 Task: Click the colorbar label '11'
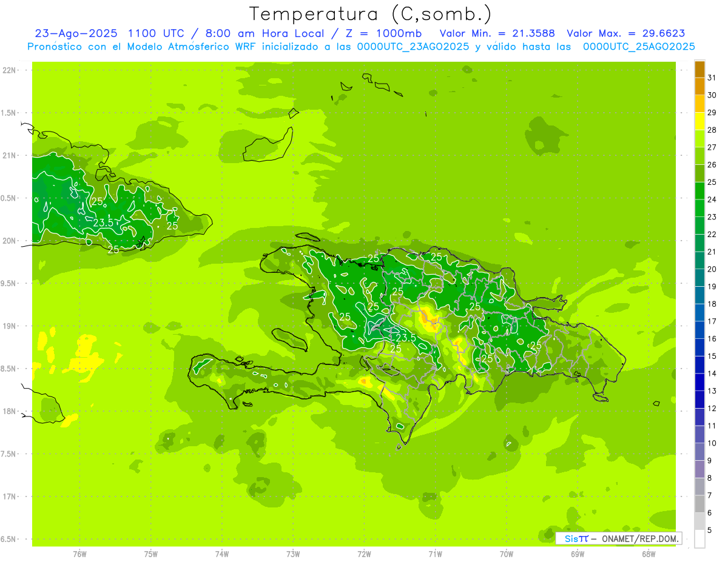(712, 426)
